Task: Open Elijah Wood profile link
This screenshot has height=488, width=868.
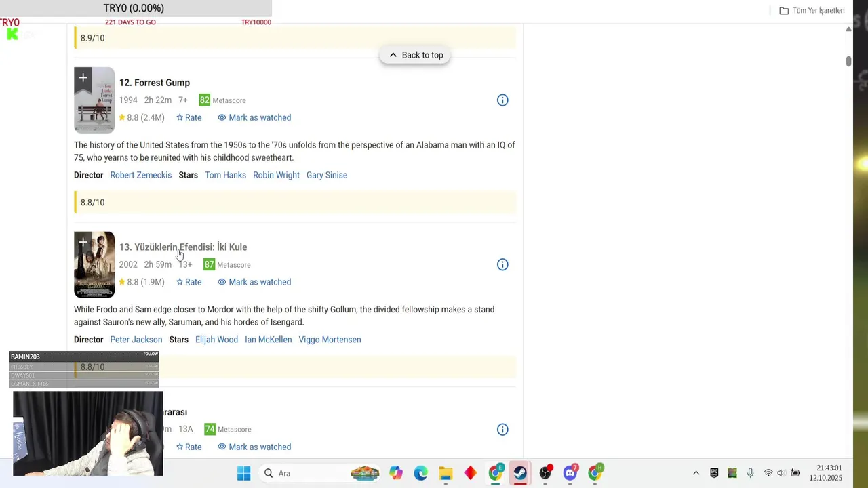Action: pos(216,340)
